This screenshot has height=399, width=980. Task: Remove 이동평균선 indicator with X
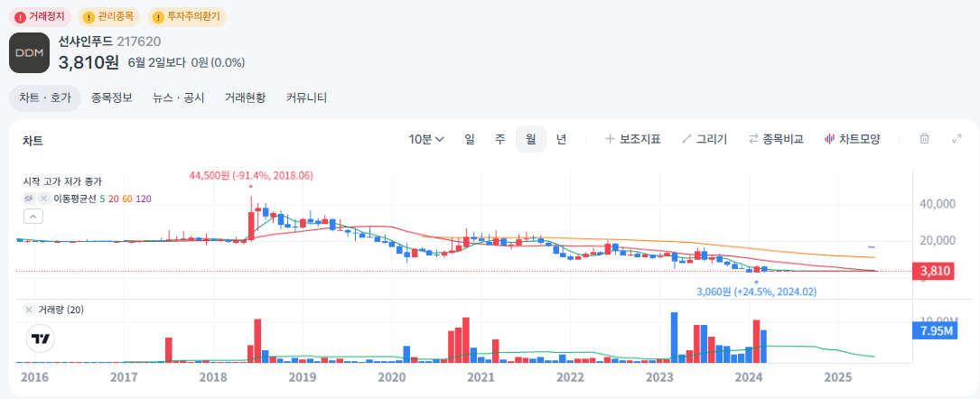tap(43, 199)
